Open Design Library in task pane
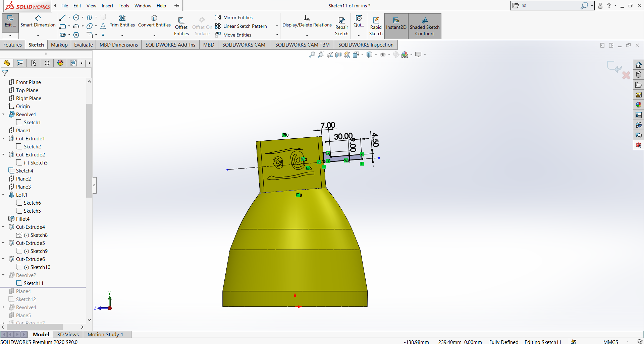This screenshot has width=644, height=344. point(639,75)
